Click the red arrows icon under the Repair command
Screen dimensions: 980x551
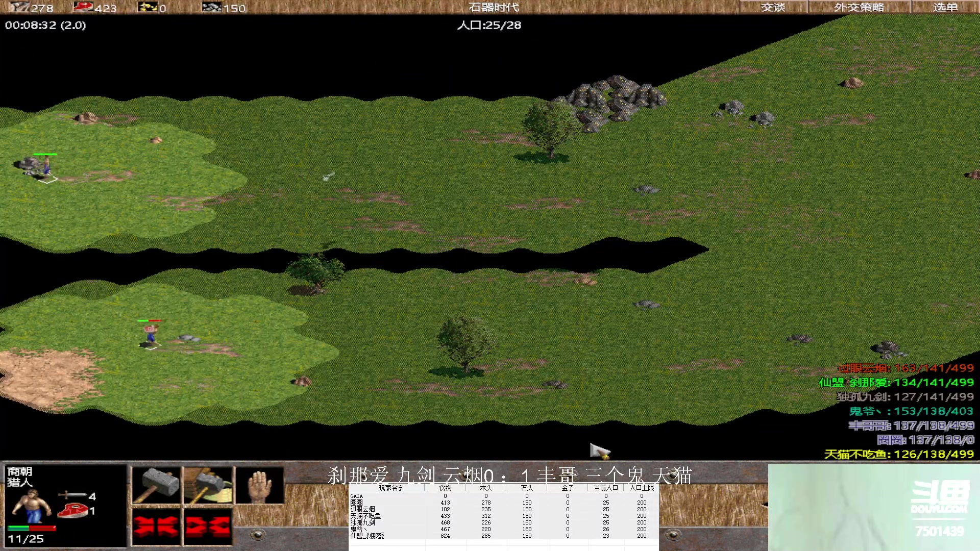coord(208,526)
